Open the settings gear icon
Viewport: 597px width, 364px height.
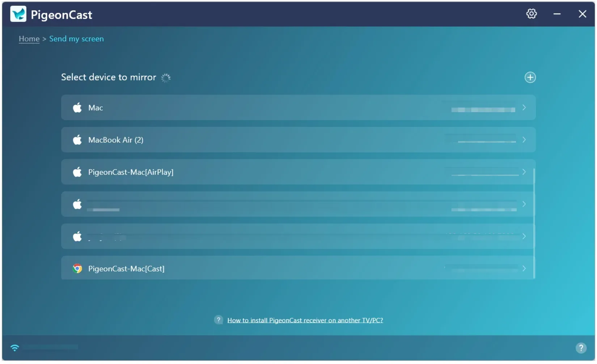532,14
